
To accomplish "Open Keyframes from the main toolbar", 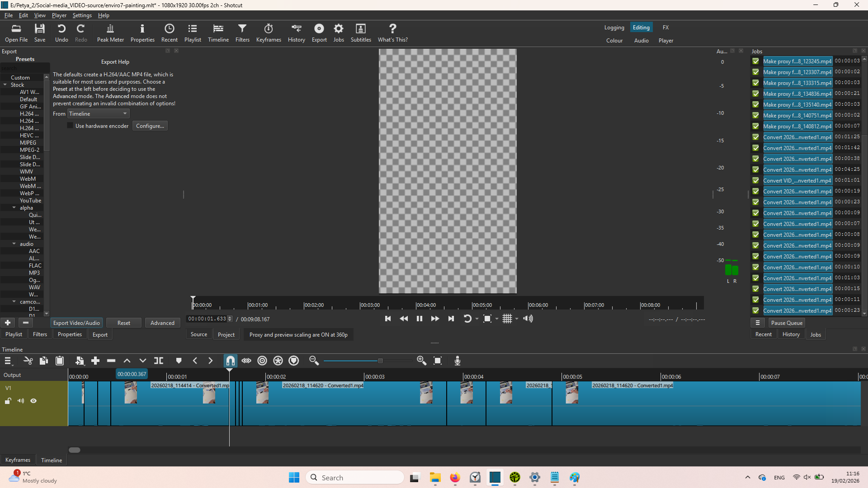I will tap(269, 33).
